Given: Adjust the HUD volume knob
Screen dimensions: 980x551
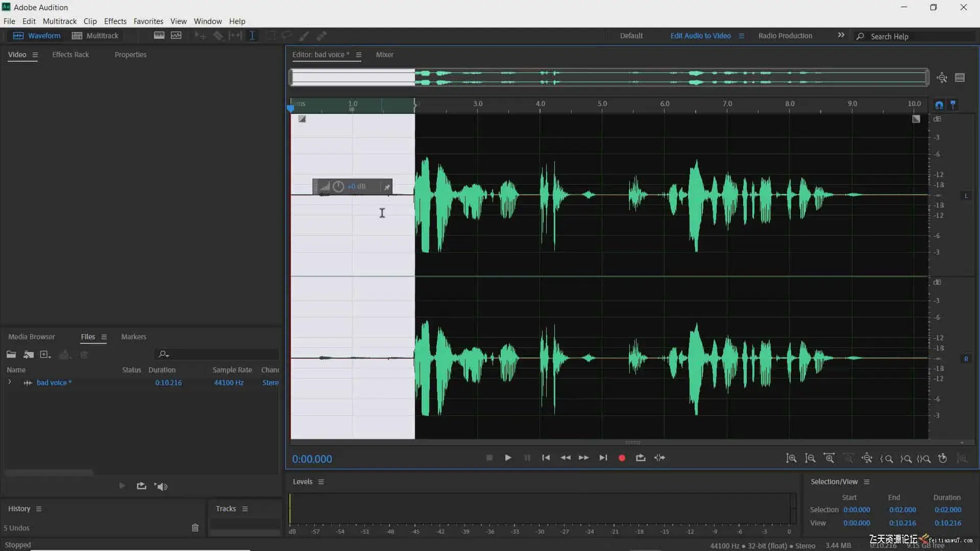Looking at the screenshot, I should point(338,187).
